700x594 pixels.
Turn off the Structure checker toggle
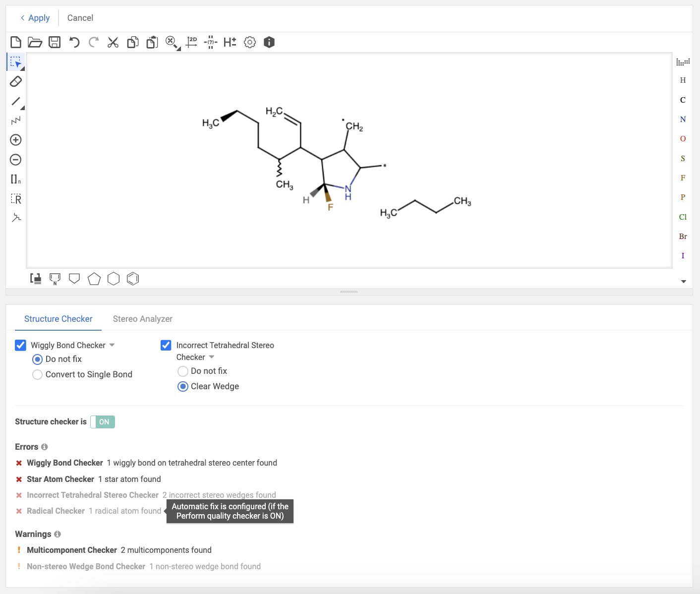103,422
